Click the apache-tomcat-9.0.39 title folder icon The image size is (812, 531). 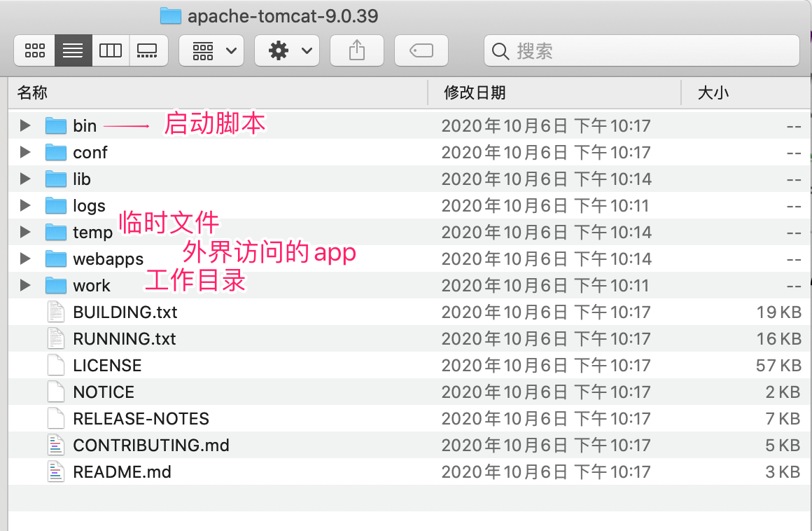click(170, 16)
